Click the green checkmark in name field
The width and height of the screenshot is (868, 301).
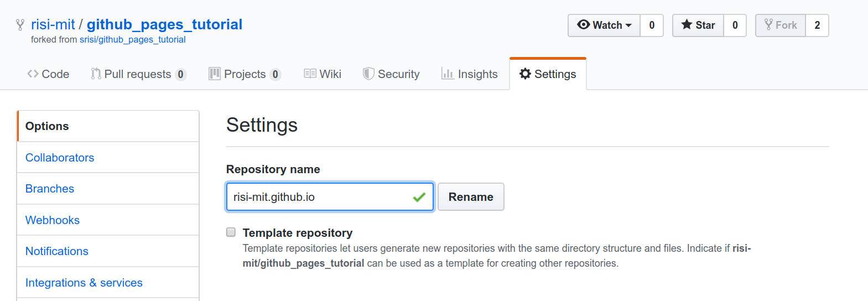[x=419, y=197]
